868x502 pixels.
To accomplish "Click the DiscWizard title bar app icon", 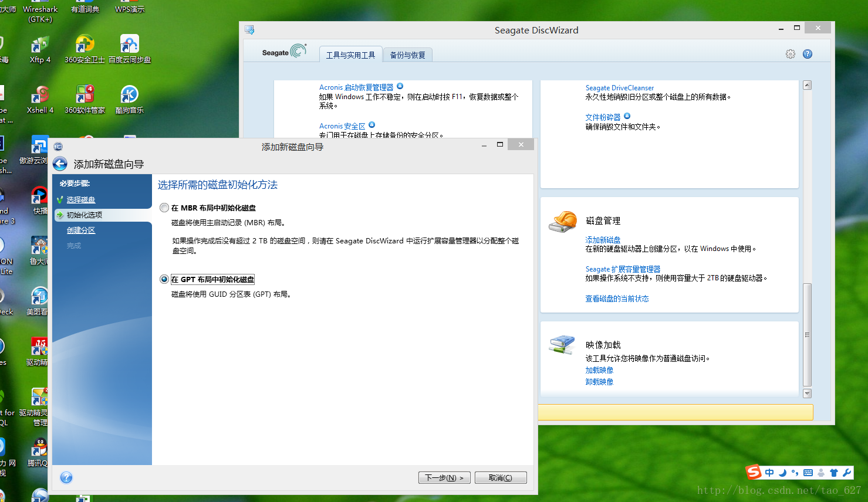I will [x=249, y=30].
